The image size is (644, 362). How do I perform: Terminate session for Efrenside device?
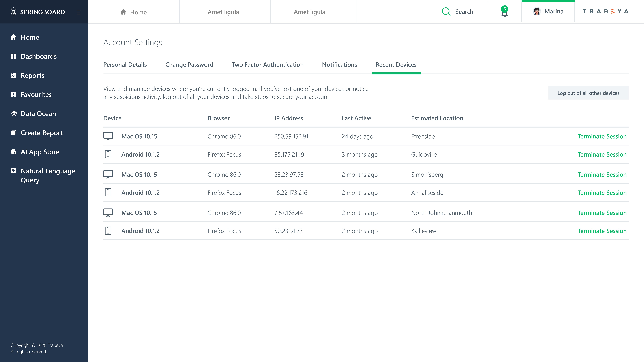click(x=602, y=136)
